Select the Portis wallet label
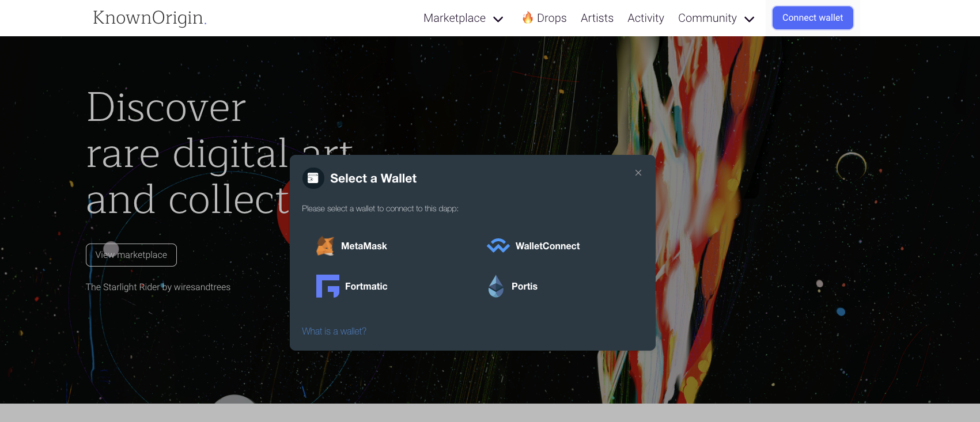The height and width of the screenshot is (422, 980). pos(524,286)
